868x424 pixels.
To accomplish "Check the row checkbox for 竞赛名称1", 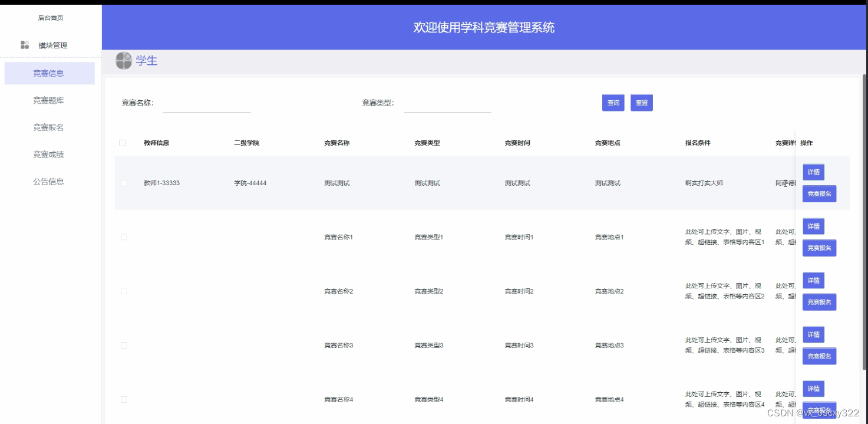I will tap(124, 237).
